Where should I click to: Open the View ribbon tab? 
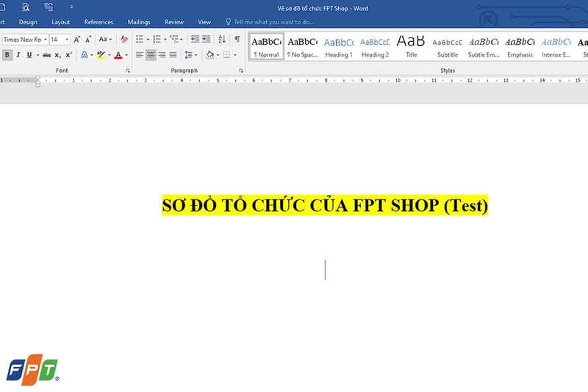click(x=204, y=22)
